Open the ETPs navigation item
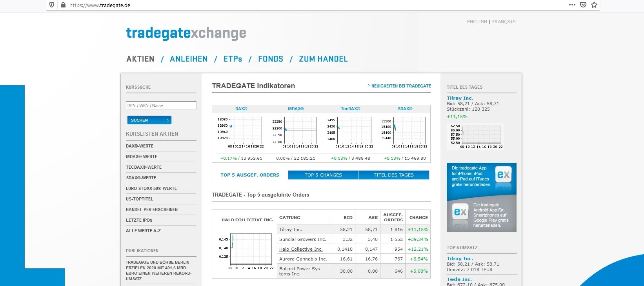The width and height of the screenshot is (644, 286). 233,59
